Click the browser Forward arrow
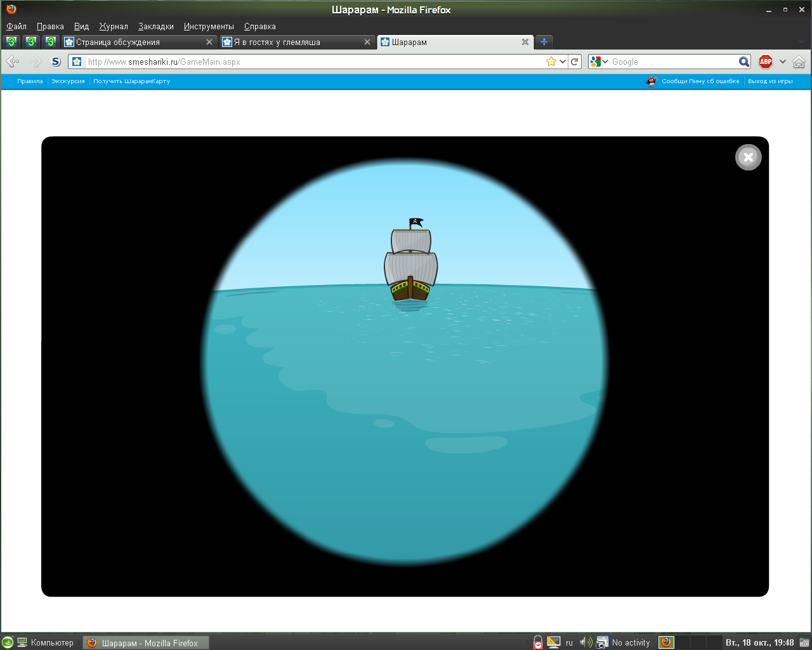 36,62
